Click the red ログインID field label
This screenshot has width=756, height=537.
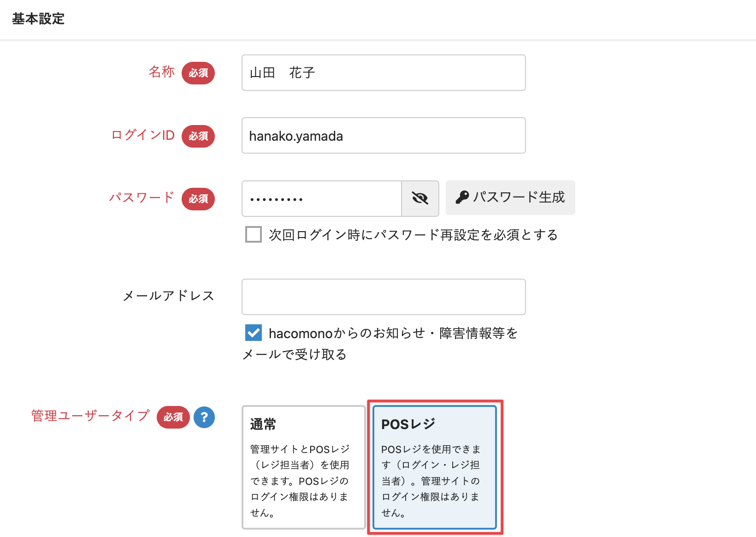click(143, 135)
